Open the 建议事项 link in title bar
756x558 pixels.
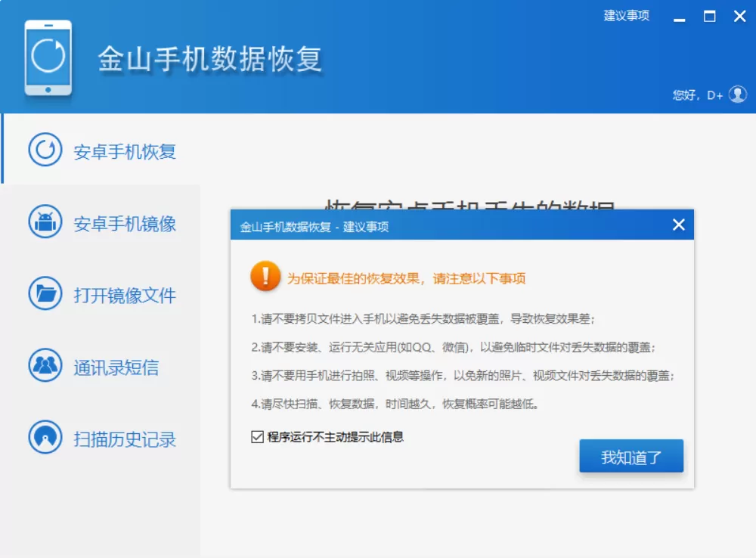point(626,16)
